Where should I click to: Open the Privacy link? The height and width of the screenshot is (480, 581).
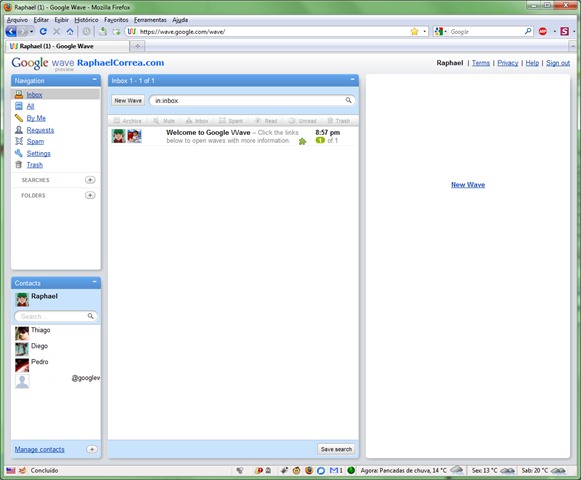508,63
